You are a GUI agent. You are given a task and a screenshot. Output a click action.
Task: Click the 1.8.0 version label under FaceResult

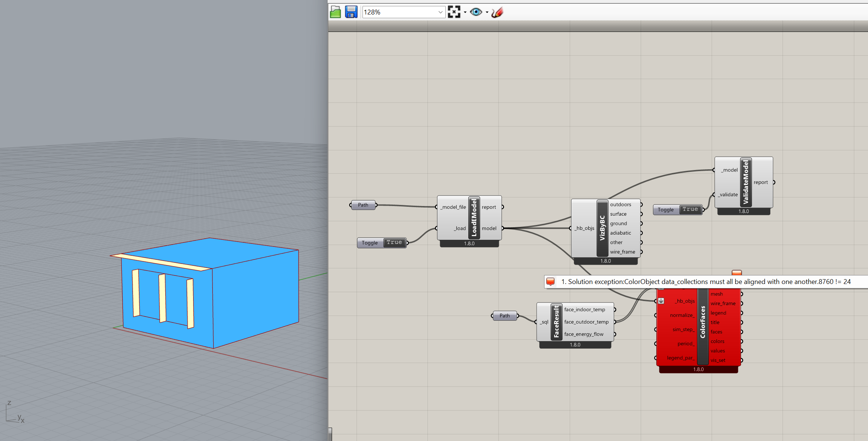tap(575, 345)
